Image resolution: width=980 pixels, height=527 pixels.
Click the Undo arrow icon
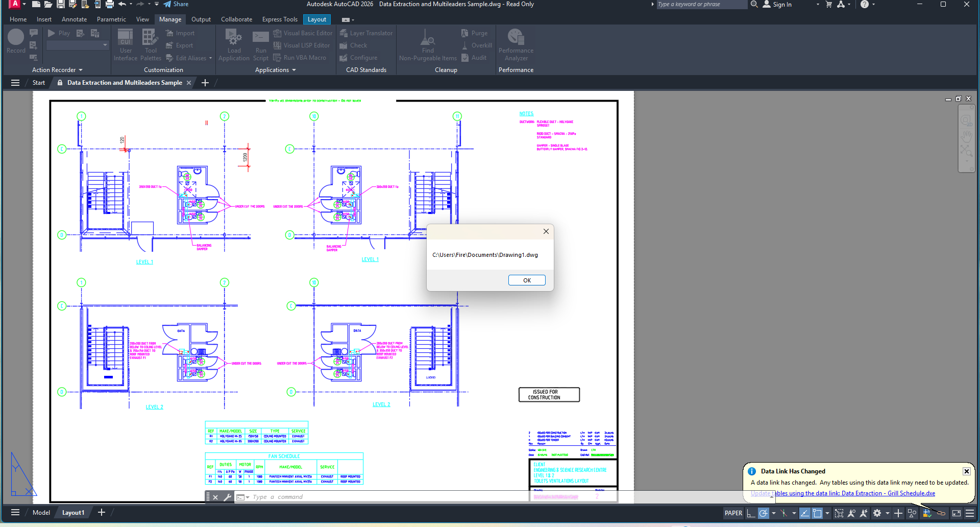[122, 4]
